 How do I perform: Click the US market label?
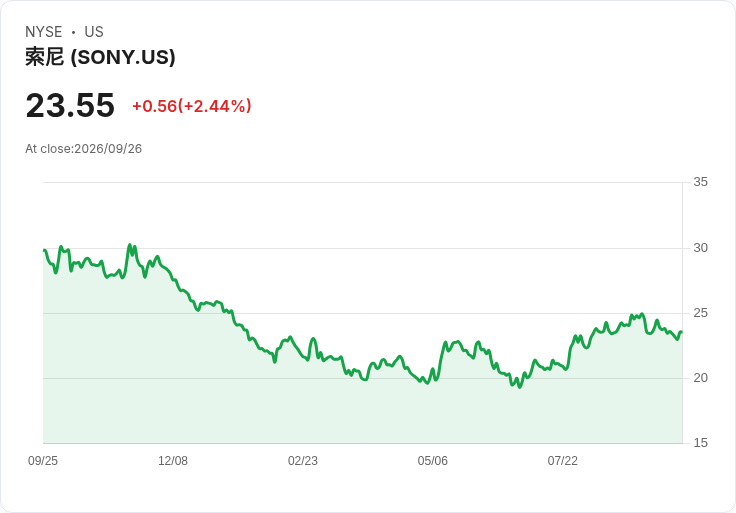(94, 32)
